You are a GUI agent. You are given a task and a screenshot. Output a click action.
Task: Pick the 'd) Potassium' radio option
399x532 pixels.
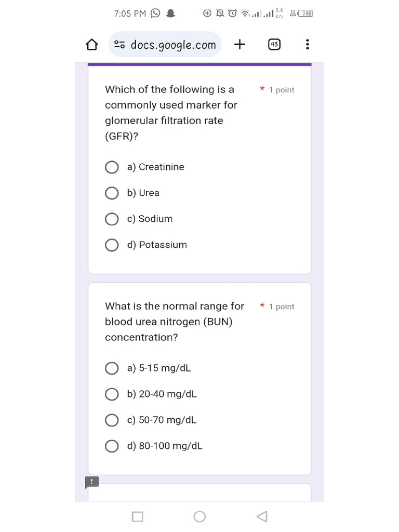[x=112, y=245]
